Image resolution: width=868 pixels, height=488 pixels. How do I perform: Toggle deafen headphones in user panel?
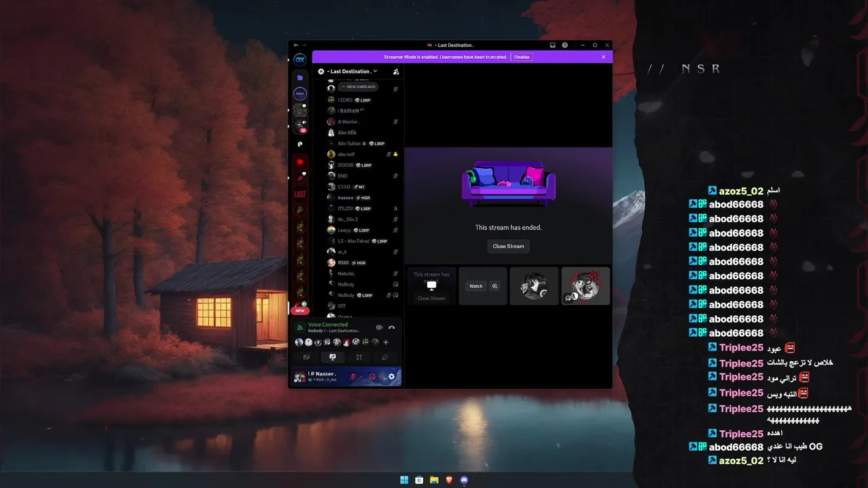click(x=372, y=376)
